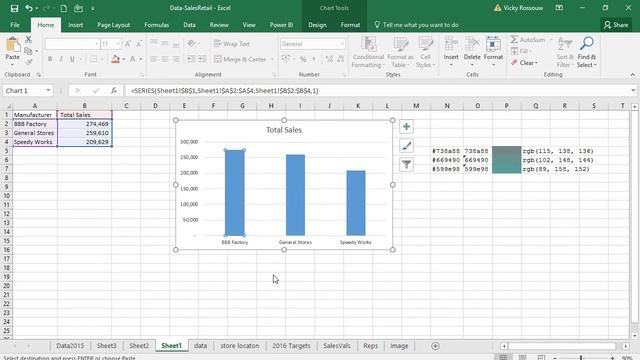Open Cell Styles gallery

(425, 52)
